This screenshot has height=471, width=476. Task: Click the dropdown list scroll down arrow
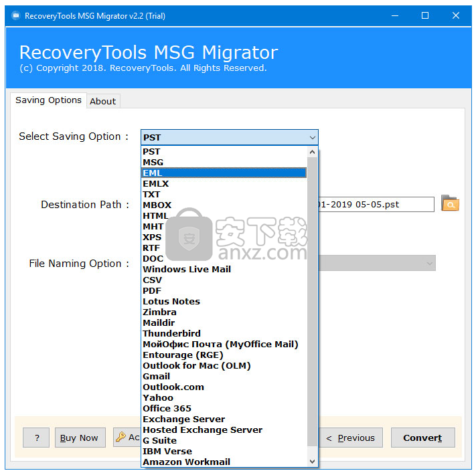click(312, 461)
